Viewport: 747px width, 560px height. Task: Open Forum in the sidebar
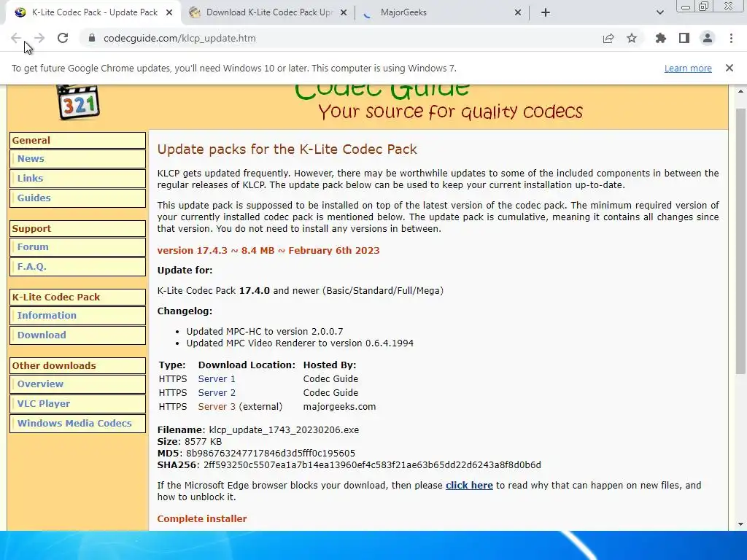point(77,246)
